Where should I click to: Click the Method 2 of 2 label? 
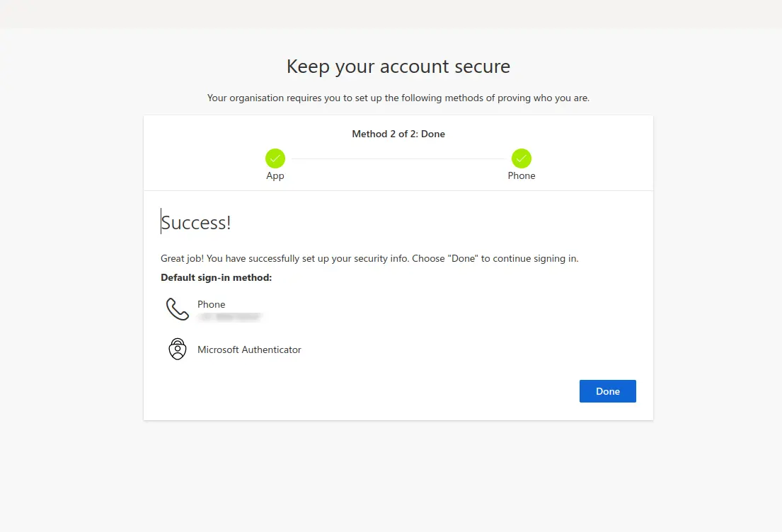(398, 134)
